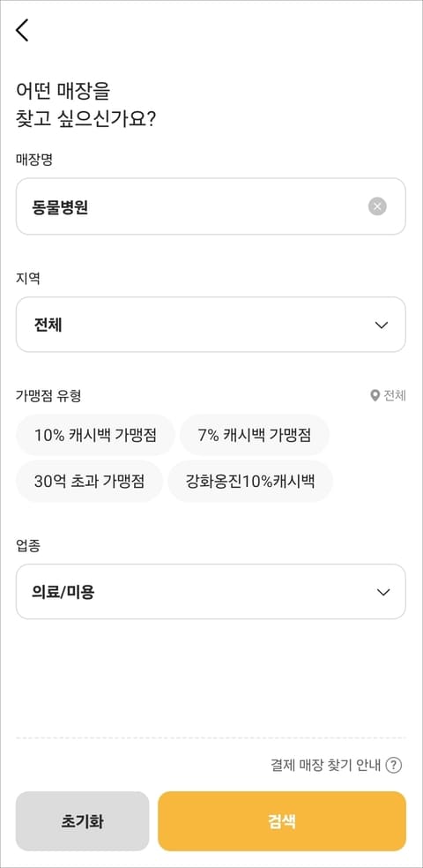This screenshot has width=423, height=868.
Task: Select the 전체 region combo box
Action: pos(211,325)
